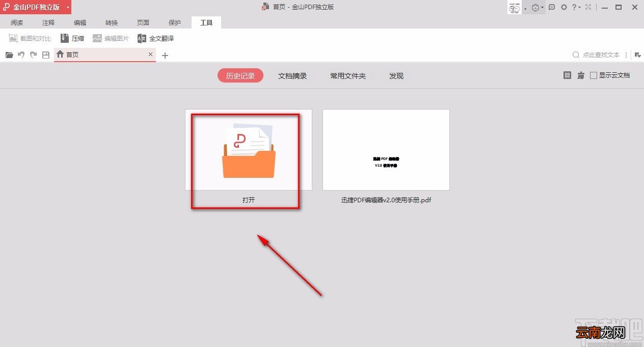Click the open-folder icon in quick toolbar
Viewport: 644px width, 347px height.
coord(9,55)
